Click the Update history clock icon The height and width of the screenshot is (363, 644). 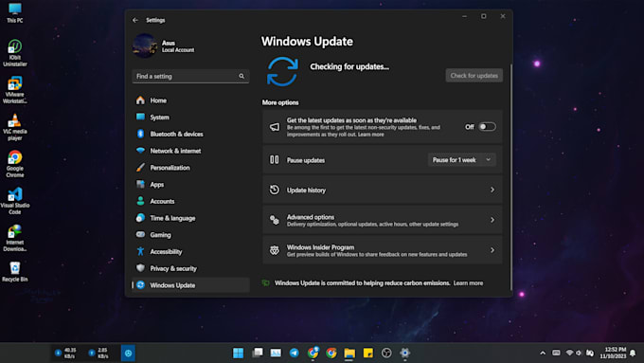coord(275,190)
